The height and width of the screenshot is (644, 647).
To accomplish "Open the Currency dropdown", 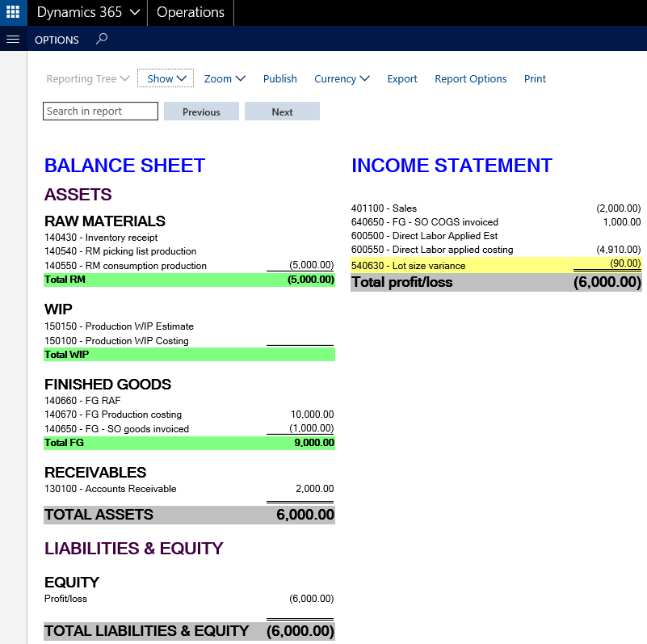I will pyautogui.click(x=342, y=78).
